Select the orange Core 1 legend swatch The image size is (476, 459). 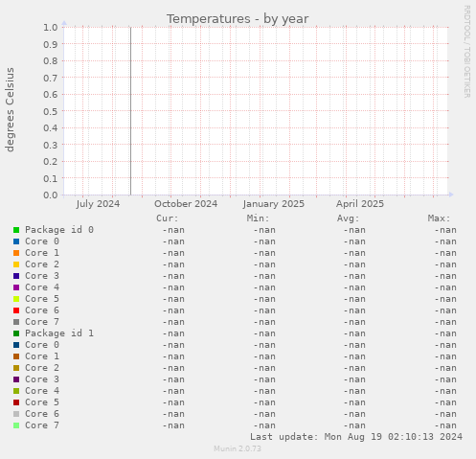coord(16,253)
